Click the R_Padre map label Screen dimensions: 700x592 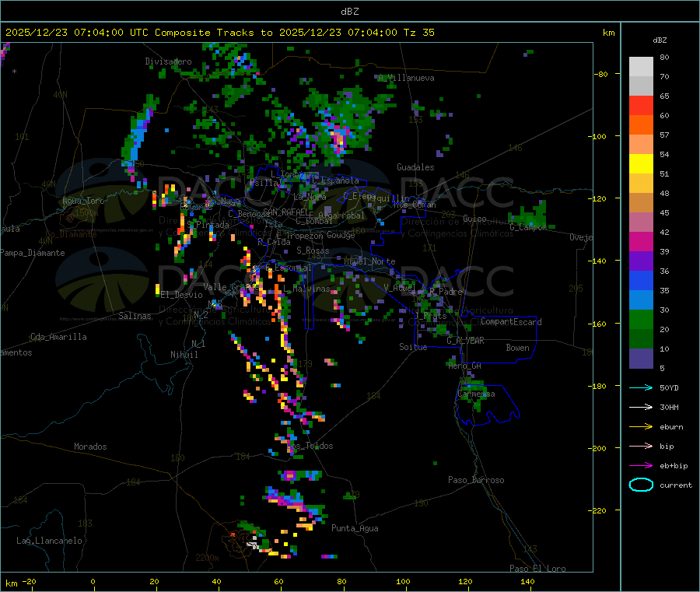tap(446, 292)
